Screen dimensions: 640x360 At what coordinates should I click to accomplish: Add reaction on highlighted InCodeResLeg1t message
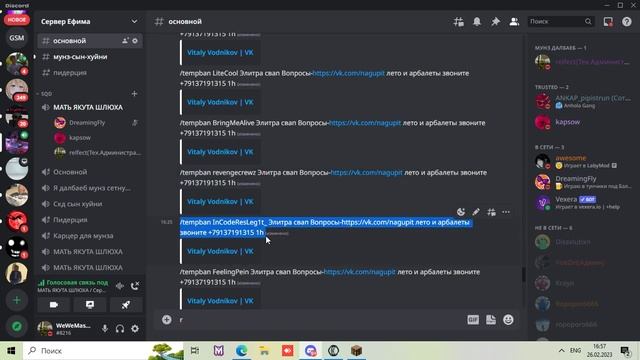point(461,212)
